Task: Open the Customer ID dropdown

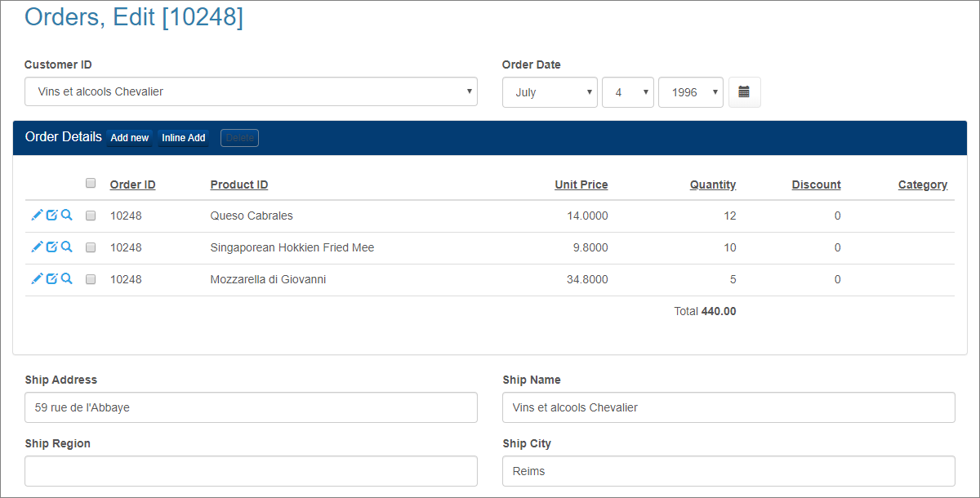Action: [251, 91]
